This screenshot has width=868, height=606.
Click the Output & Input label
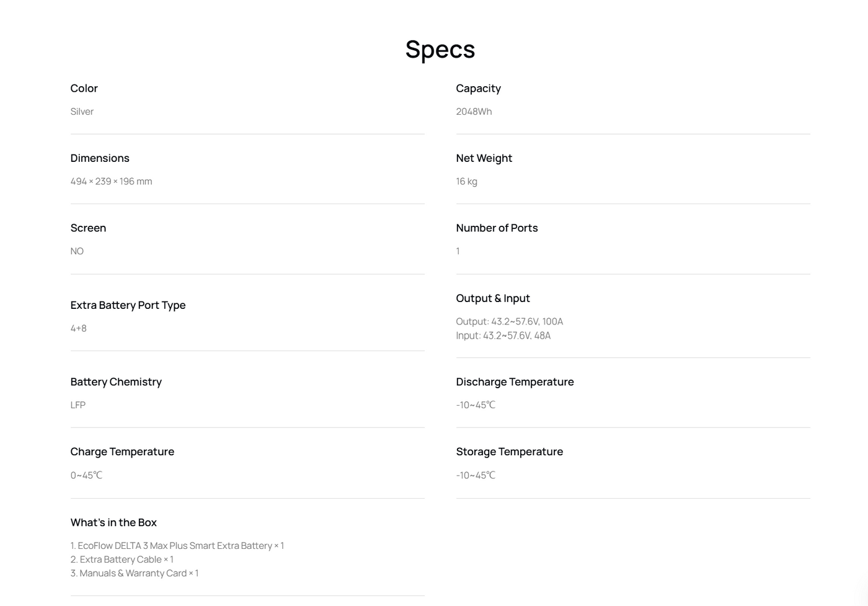(x=492, y=298)
